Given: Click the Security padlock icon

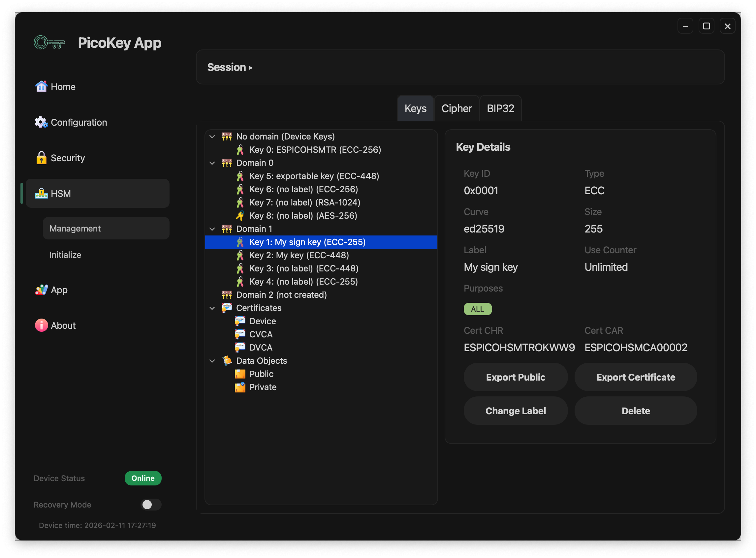Looking at the screenshot, I should 41,158.
